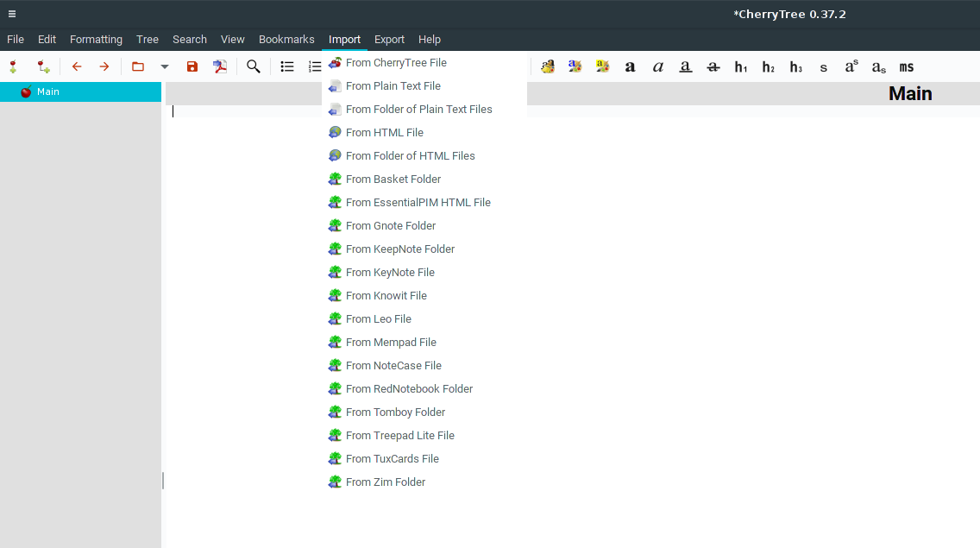Image resolution: width=980 pixels, height=548 pixels.
Task: Toggle superscript formatting
Action: (x=851, y=66)
